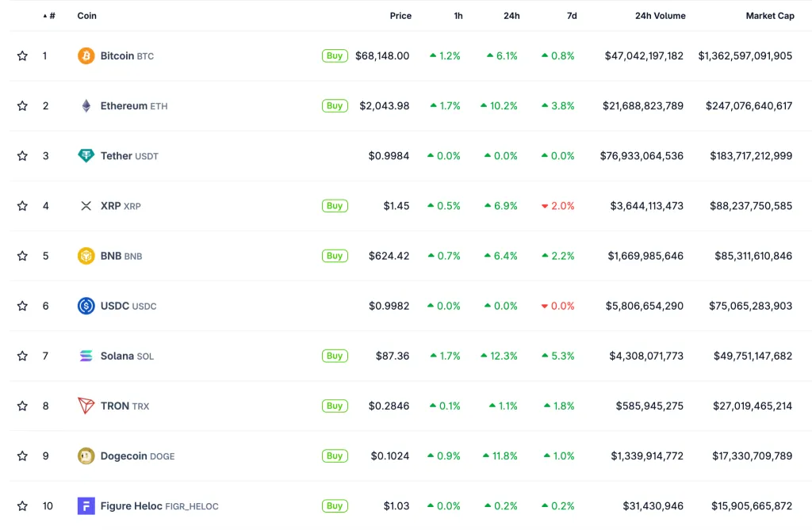Click the TRON logo icon
Viewport: 812px width, 530px height.
click(x=86, y=406)
